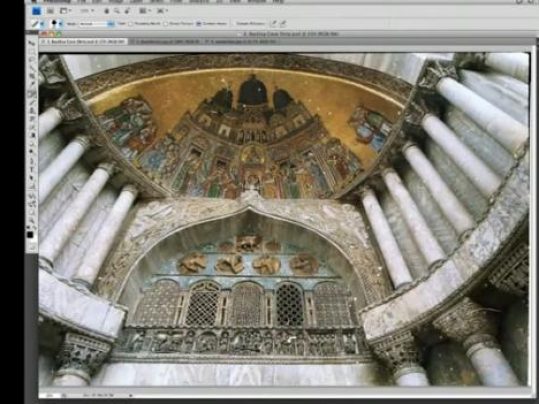Viewport: 539px width, 404px height.
Task: Select the Eraser tool
Action: pyautogui.click(x=32, y=127)
